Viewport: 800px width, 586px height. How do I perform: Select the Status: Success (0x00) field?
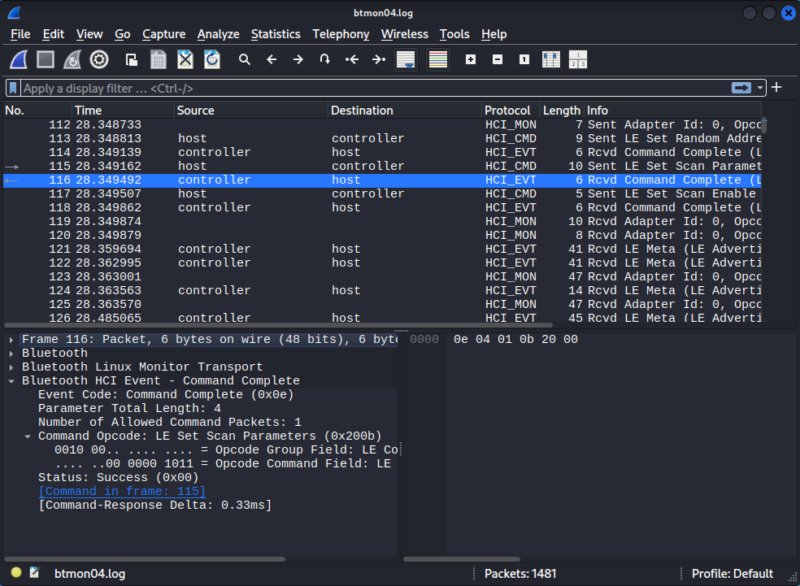(118, 477)
